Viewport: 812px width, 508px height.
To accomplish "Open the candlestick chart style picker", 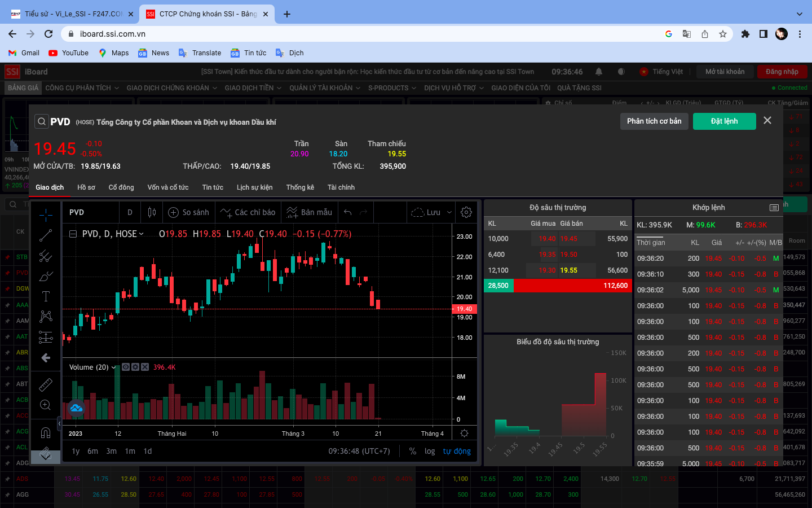I will (x=152, y=212).
